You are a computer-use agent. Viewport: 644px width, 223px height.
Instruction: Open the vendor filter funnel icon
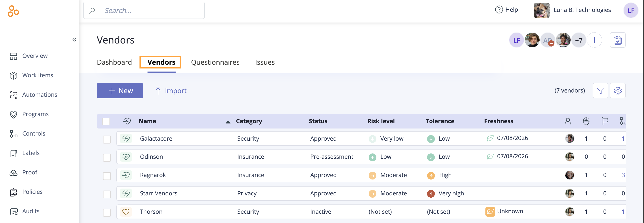click(600, 91)
